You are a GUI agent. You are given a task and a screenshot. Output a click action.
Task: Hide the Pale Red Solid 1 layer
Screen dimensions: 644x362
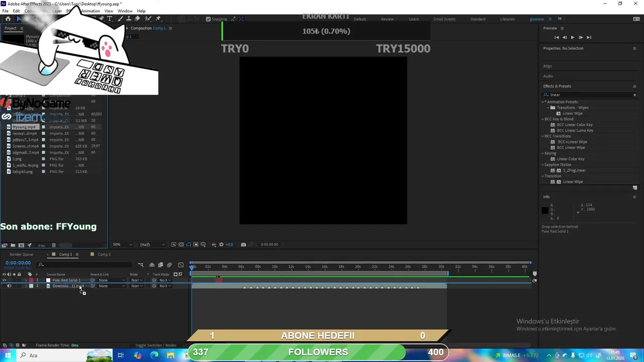pyautogui.click(x=4, y=280)
